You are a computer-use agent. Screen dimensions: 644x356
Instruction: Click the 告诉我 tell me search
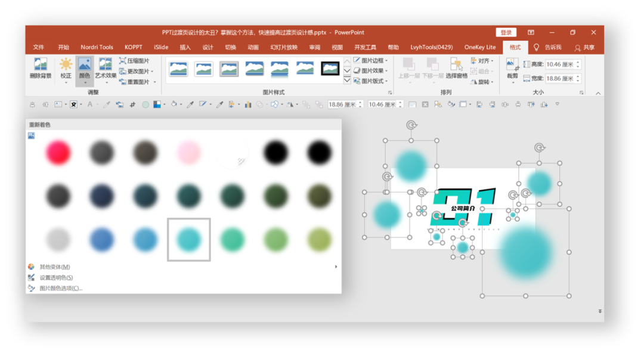pyautogui.click(x=548, y=48)
